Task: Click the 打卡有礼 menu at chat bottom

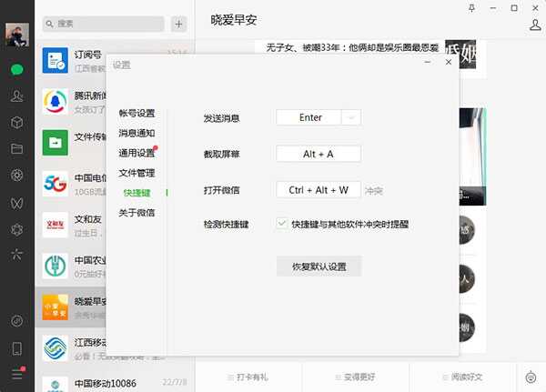Action: click(x=251, y=377)
